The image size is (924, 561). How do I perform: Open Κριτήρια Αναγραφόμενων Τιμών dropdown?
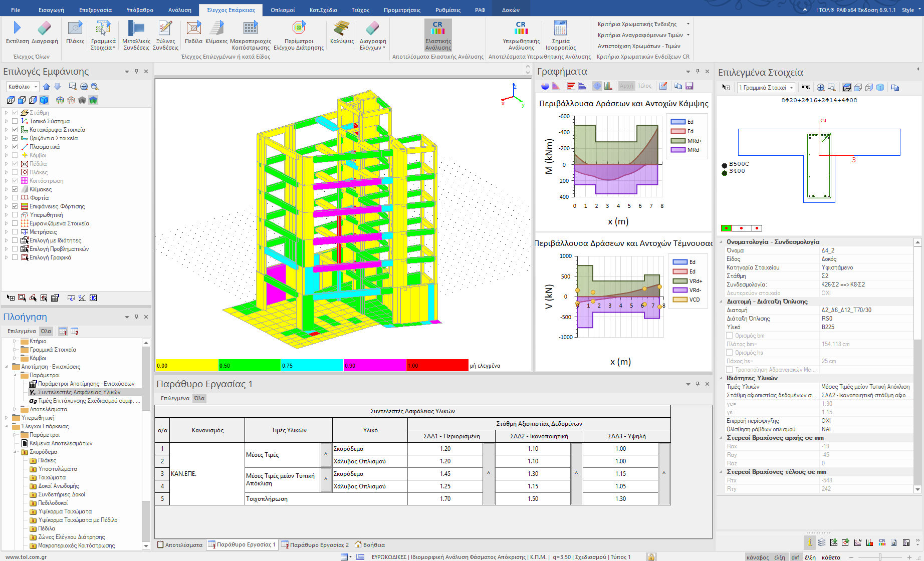643,35
